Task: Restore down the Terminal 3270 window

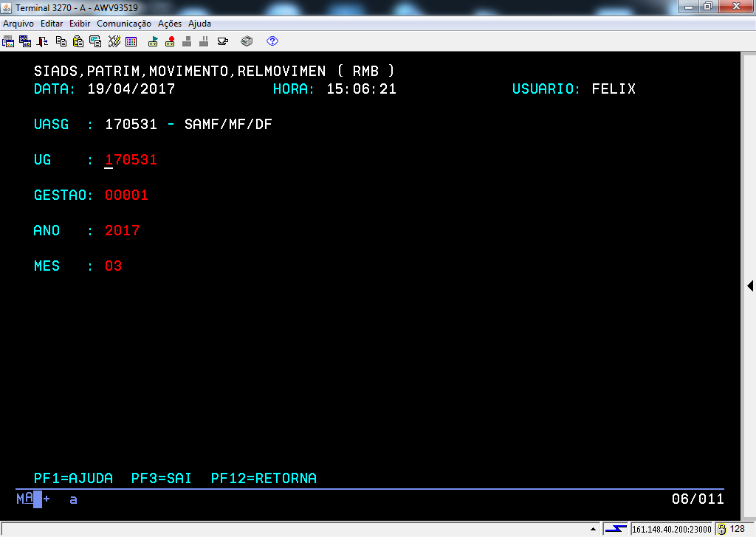Action: 708,7
